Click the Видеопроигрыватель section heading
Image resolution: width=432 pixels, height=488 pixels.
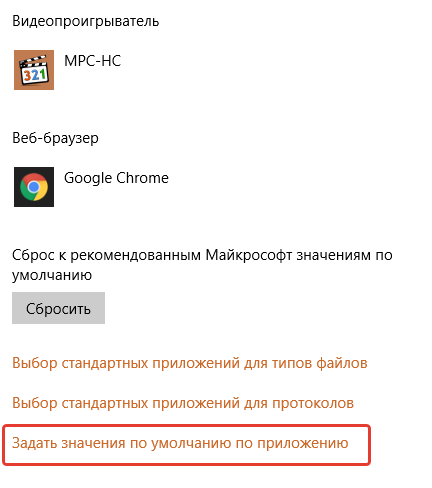86,21
